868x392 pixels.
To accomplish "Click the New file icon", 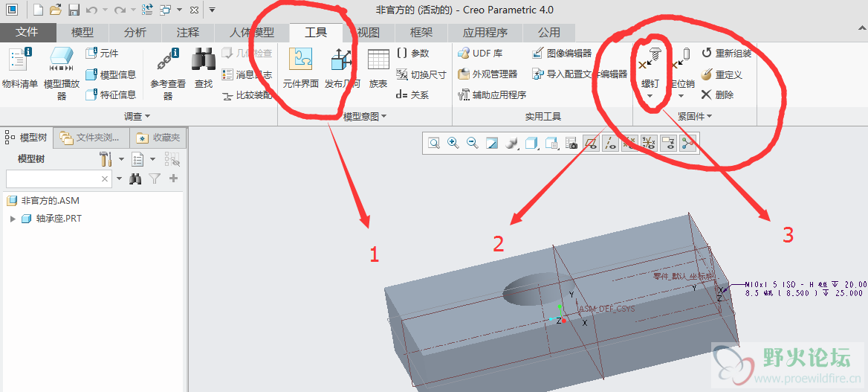I will [x=38, y=10].
